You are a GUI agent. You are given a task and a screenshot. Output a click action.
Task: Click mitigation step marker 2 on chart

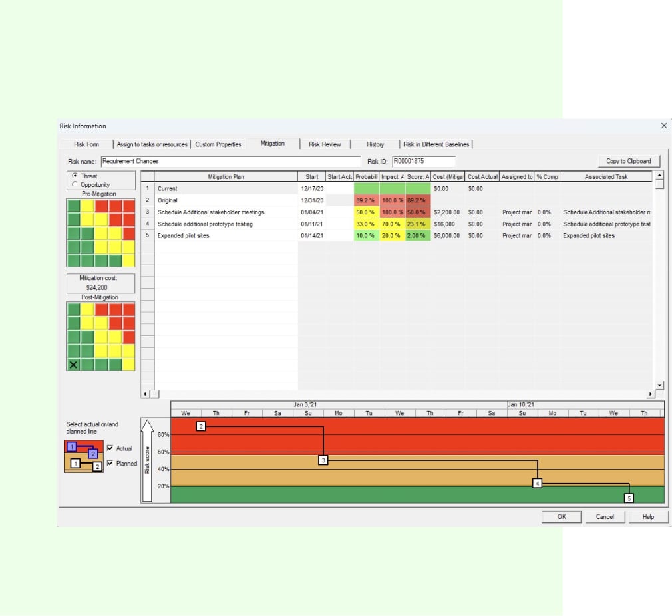[201, 426]
